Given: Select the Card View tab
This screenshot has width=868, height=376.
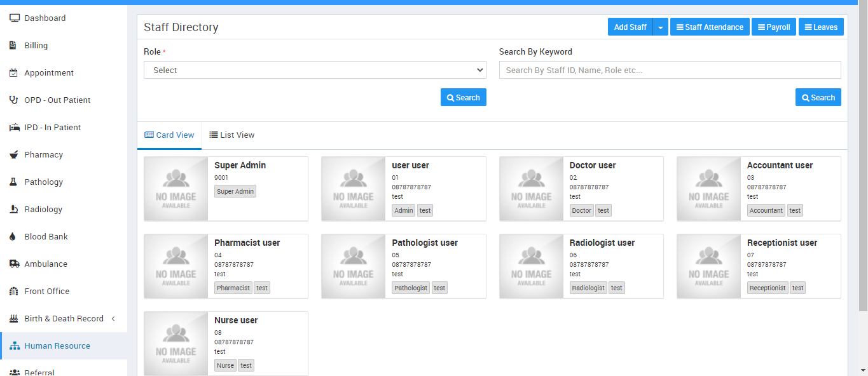Looking at the screenshot, I should pos(169,135).
